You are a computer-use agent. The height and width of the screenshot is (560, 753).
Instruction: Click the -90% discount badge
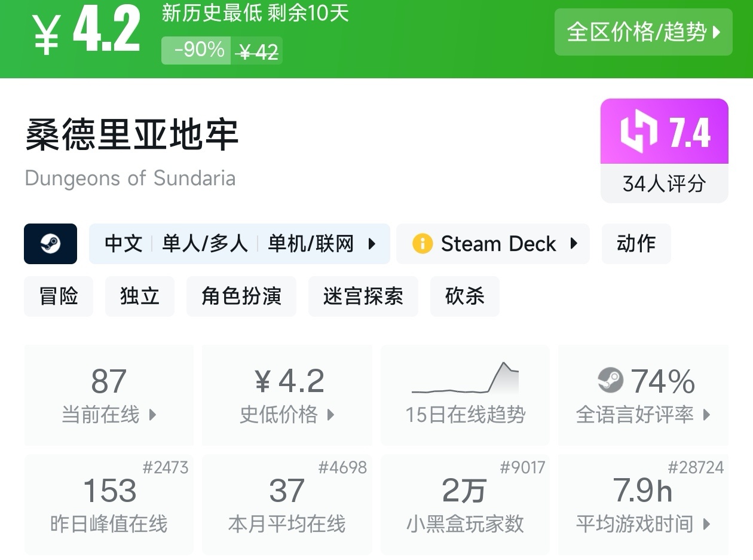pyautogui.click(x=199, y=50)
